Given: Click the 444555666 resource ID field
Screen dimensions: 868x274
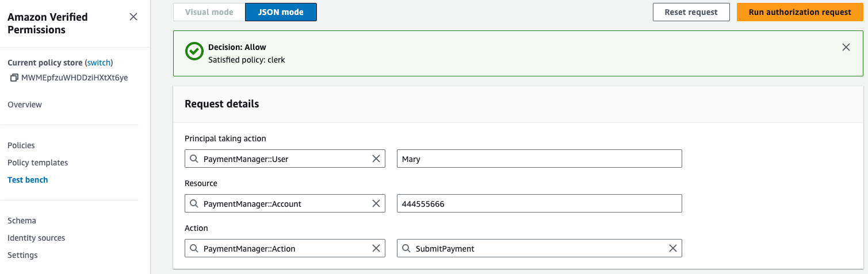Looking at the screenshot, I should (x=540, y=204).
